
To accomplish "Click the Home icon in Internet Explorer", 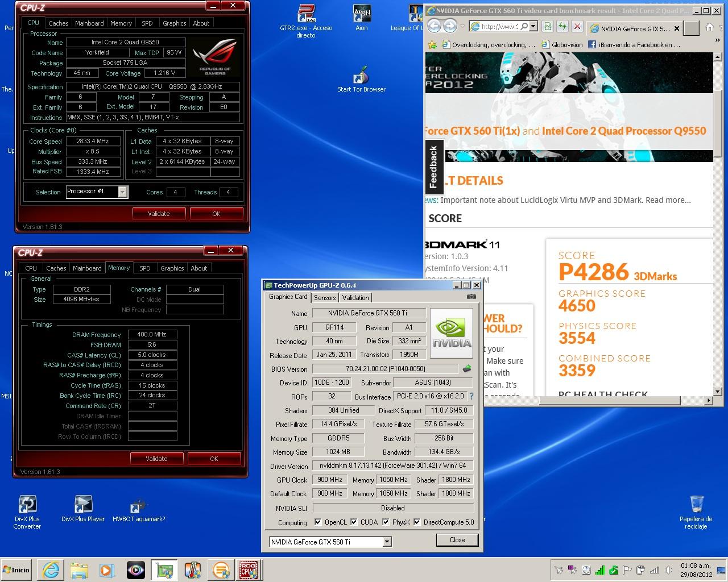I will point(710,27).
